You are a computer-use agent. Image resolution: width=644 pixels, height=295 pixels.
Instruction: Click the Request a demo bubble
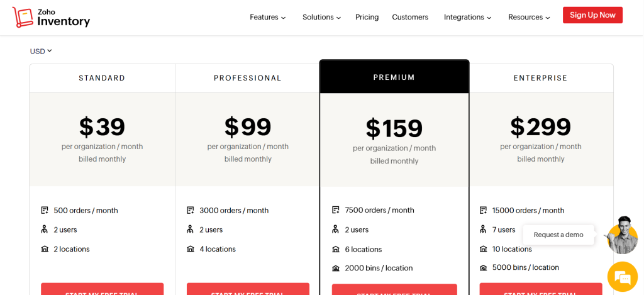pos(558,235)
